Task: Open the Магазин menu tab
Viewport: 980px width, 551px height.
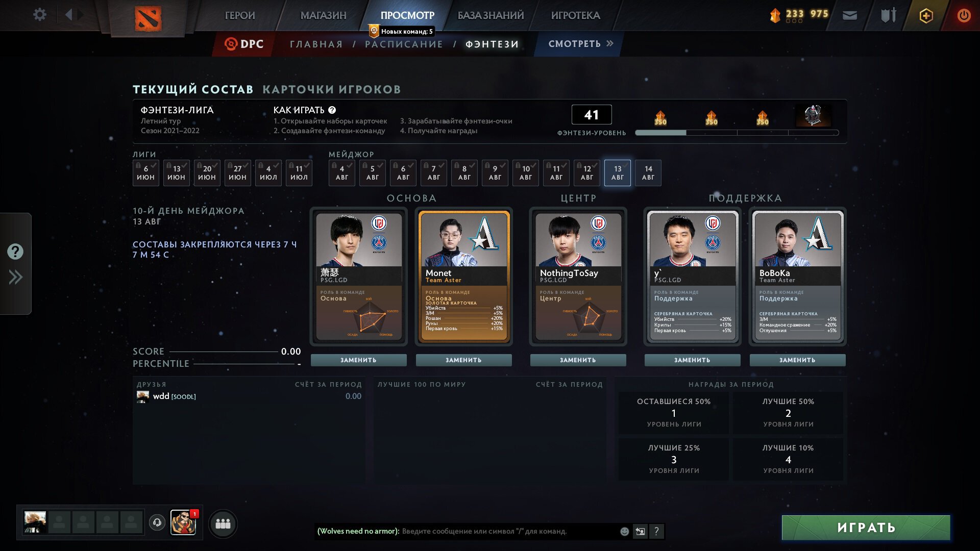Action: (x=323, y=15)
